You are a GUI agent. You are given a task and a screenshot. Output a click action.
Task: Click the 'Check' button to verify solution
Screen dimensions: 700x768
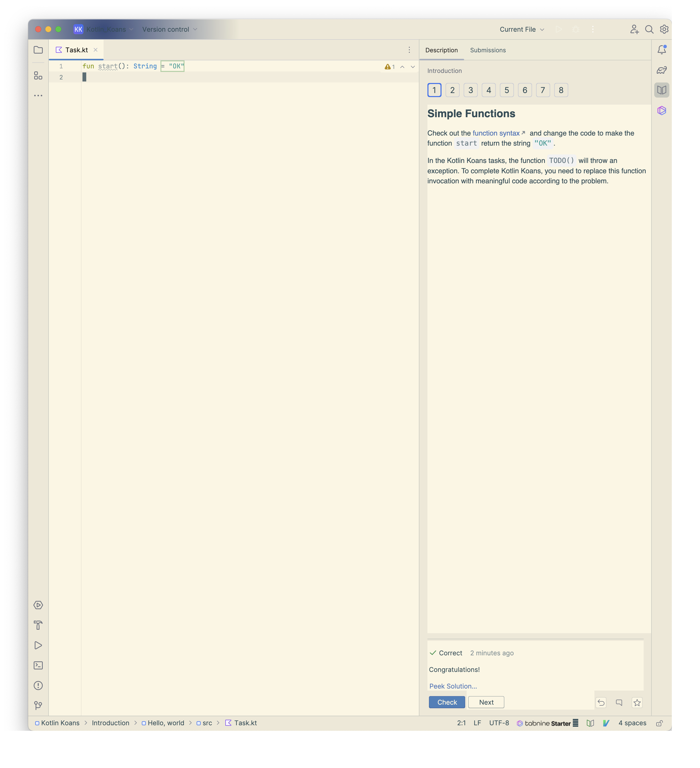(x=447, y=702)
